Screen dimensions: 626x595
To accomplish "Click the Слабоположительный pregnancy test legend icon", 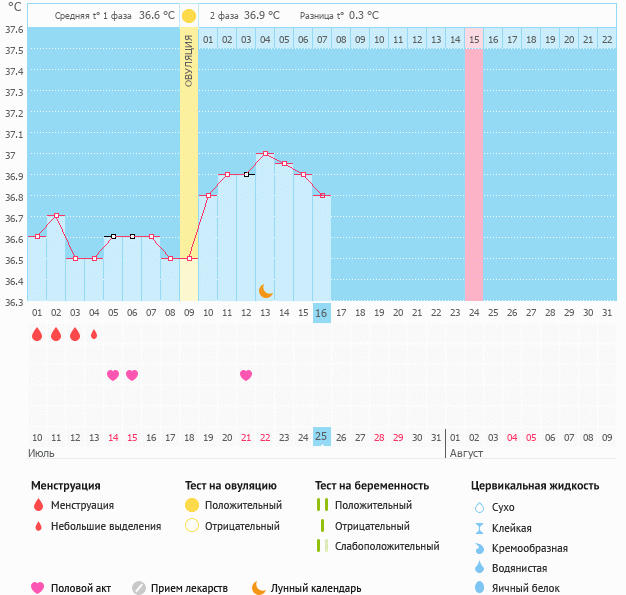I will tap(322, 546).
